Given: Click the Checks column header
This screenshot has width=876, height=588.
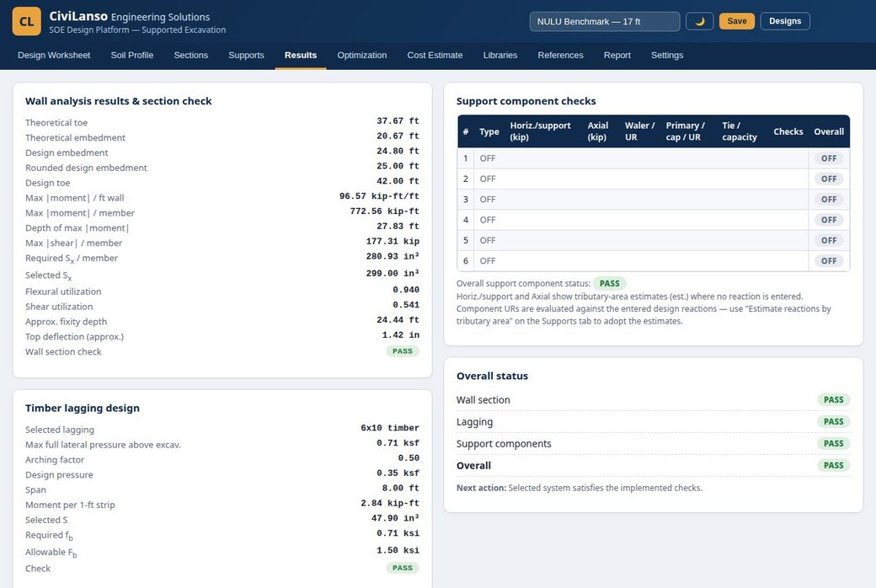Looking at the screenshot, I should (788, 131).
